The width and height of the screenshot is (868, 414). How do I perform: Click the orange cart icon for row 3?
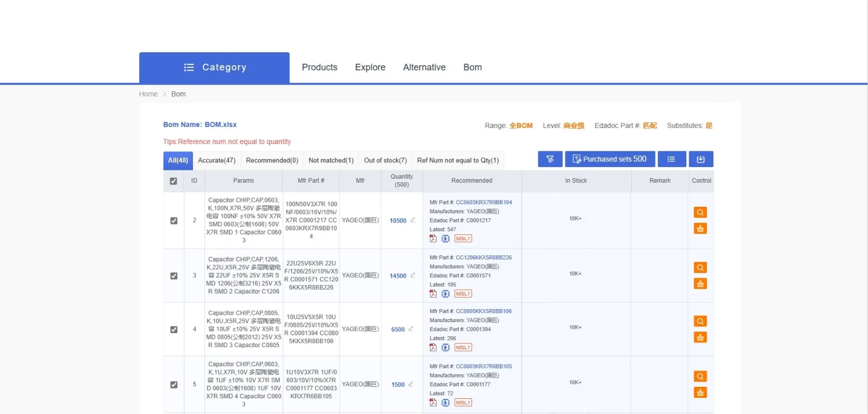[x=700, y=284]
